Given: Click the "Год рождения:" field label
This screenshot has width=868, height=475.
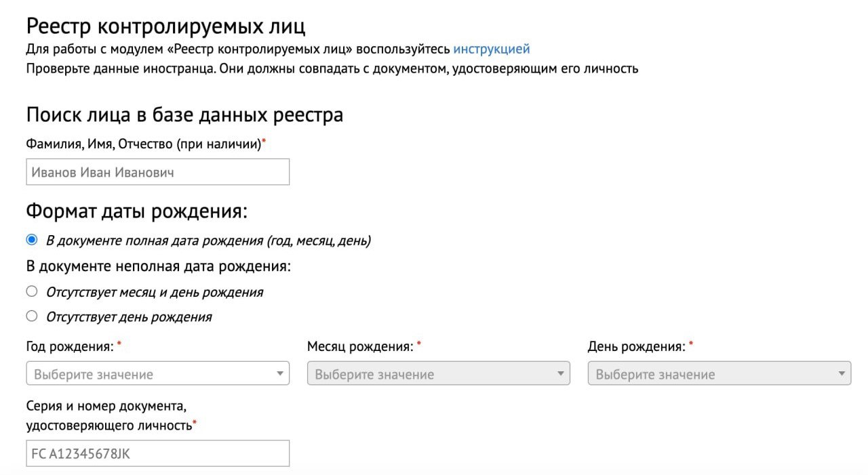Looking at the screenshot, I should (x=70, y=347).
